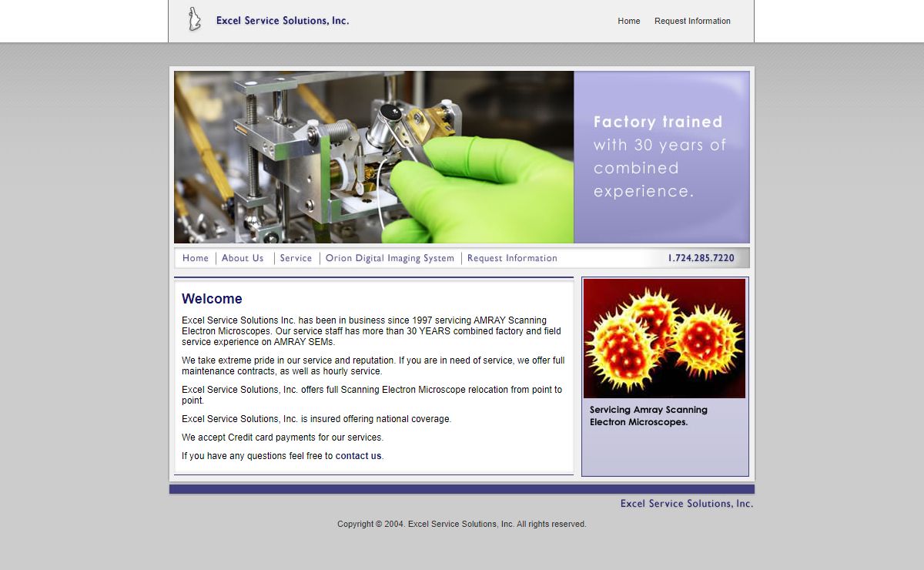Click the footer Excel Service Solutions, Inc. text

click(687, 504)
